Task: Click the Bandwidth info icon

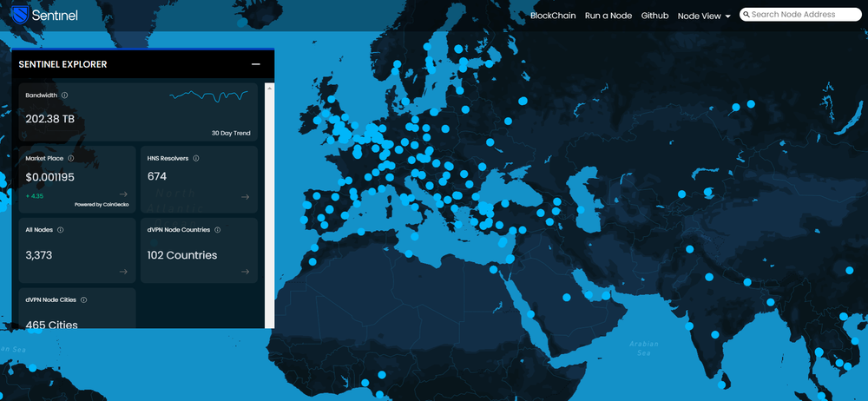Action: tap(65, 95)
